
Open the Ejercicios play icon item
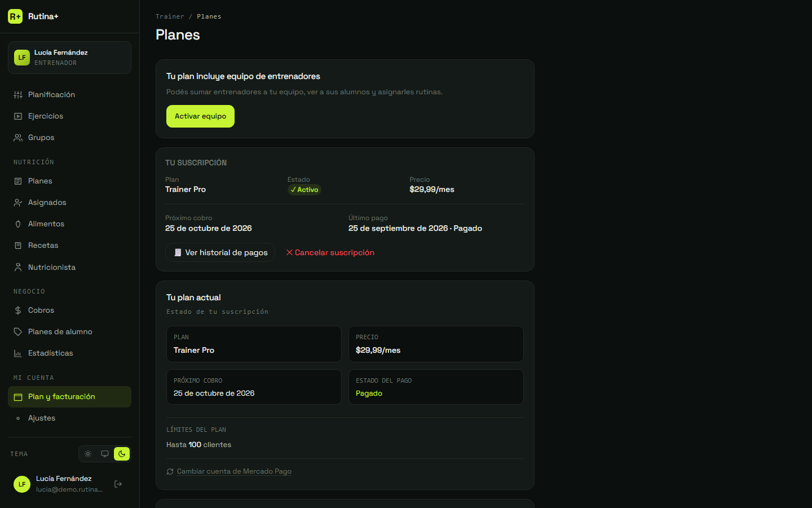[x=18, y=116]
